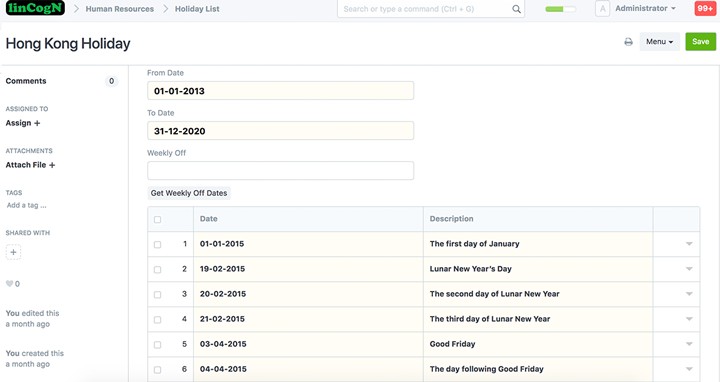Click date cell 04-04-2015
Image resolution: width=720 pixels, height=382 pixels.
point(308,369)
